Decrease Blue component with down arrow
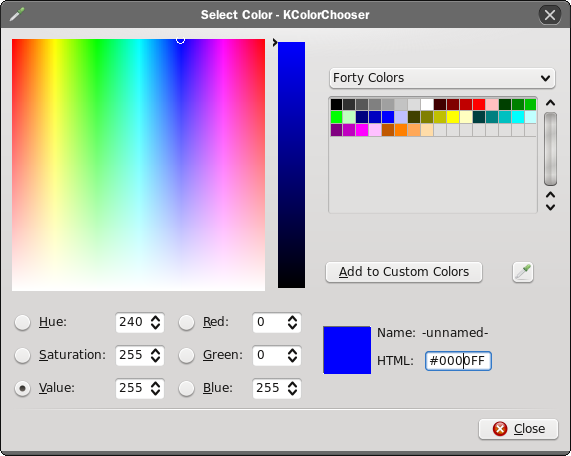This screenshot has height=456, width=571. [x=292, y=392]
